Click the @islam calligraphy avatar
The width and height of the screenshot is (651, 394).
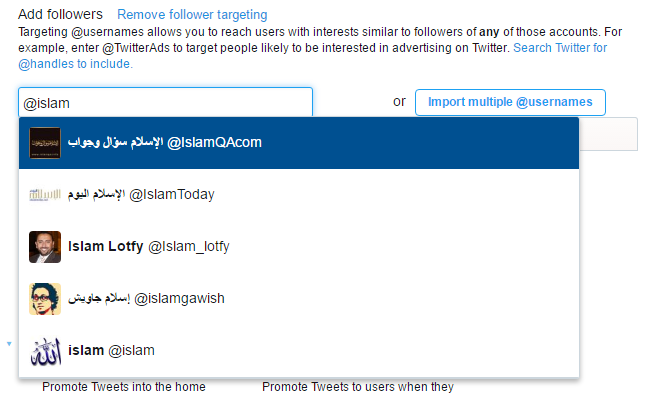[x=46, y=351]
